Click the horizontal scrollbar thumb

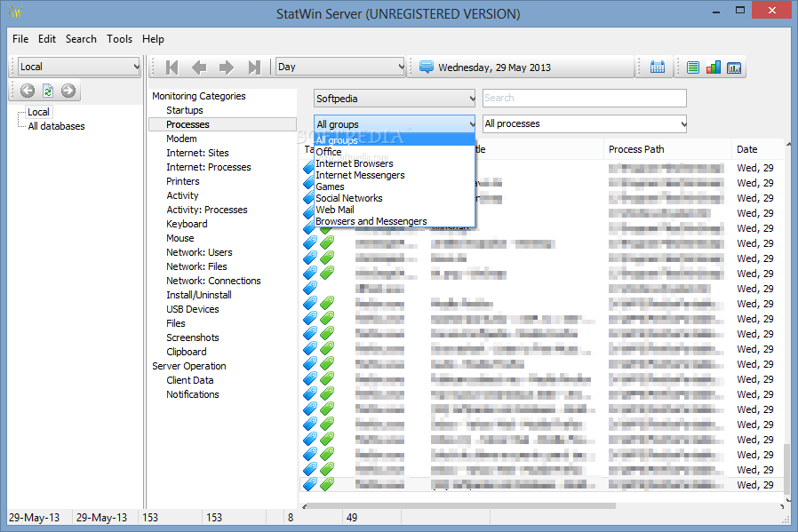click(461, 506)
